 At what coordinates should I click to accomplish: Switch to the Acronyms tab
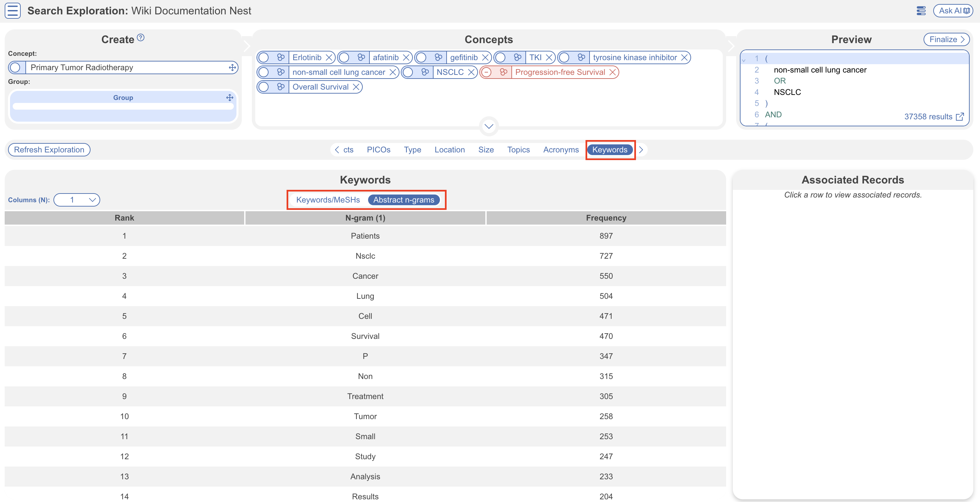(560, 150)
